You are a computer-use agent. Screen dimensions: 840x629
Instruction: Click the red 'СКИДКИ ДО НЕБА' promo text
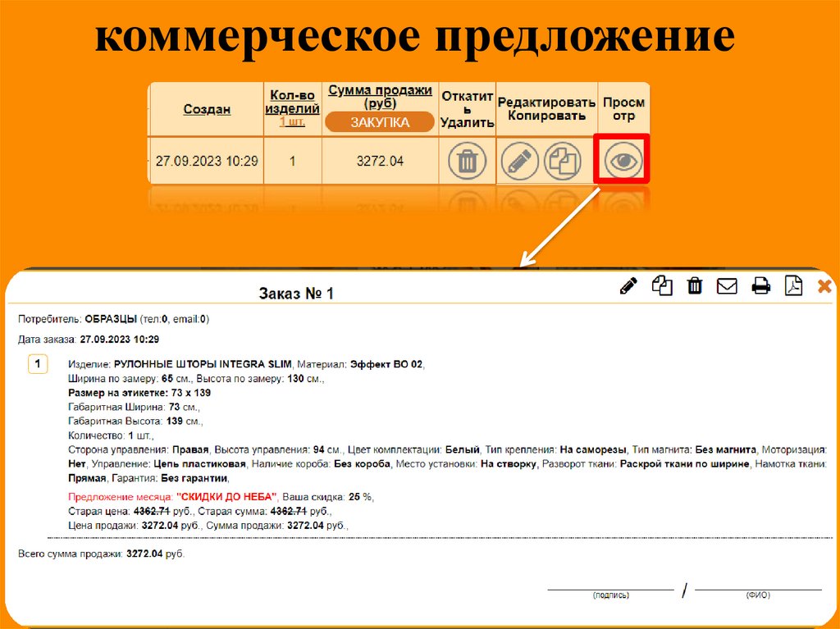click(227, 497)
